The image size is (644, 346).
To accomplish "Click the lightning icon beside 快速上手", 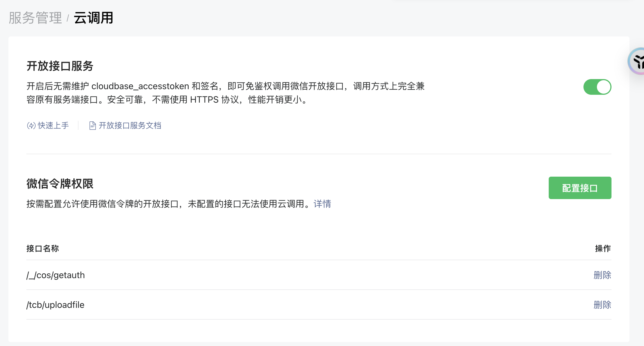I will [x=31, y=126].
